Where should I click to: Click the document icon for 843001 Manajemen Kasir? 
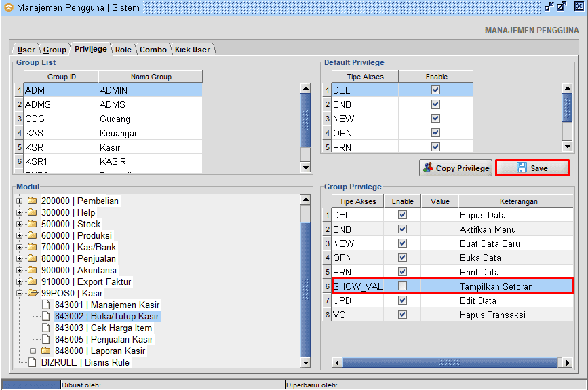pos(45,305)
